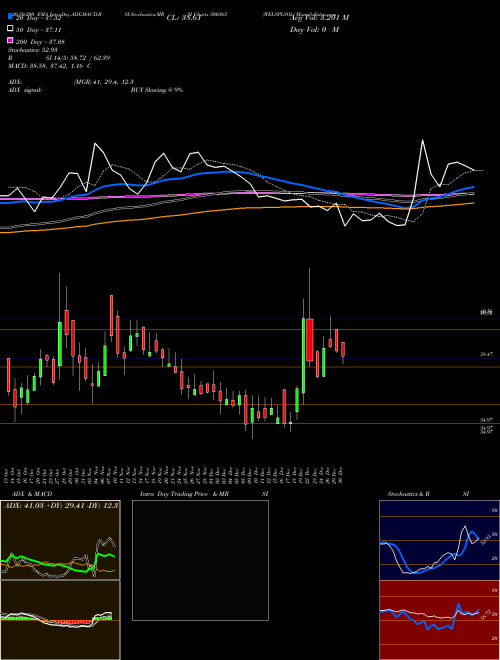Viewport: 500px width, 660px height.
Task: Click the 'ADX: 41.03 +DY: 29.41 -DY: 12.3' header
Action: [x=61, y=505]
